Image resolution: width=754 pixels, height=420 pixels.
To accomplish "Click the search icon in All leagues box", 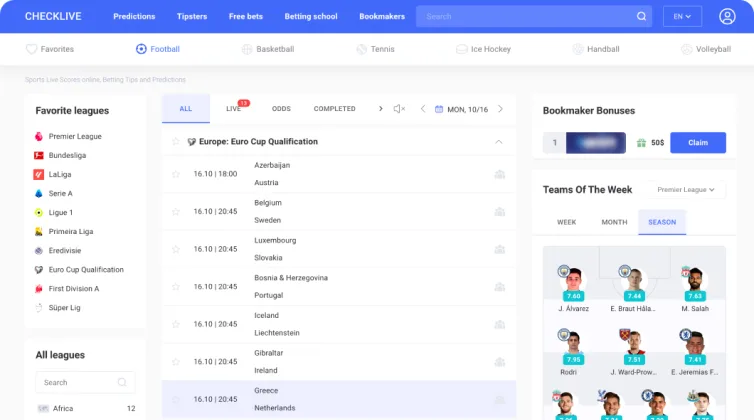I will (122, 382).
